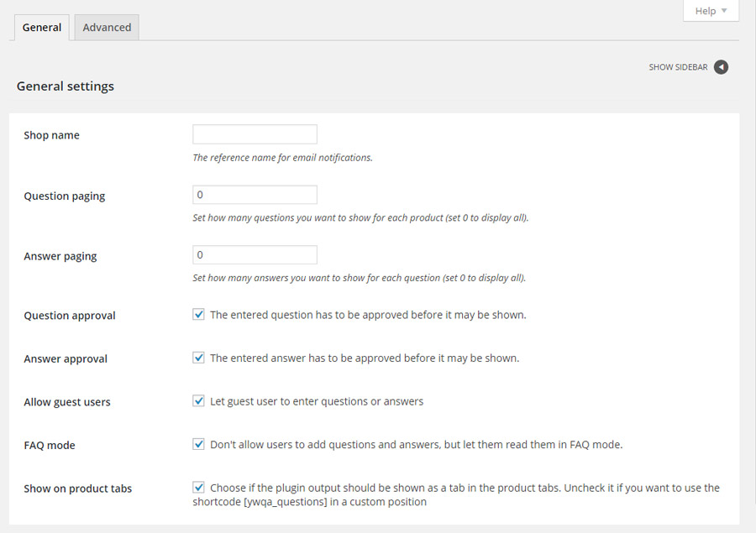Screen dimensions: 756x533
Task: Click into the Question paging number field
Action: 255,195
